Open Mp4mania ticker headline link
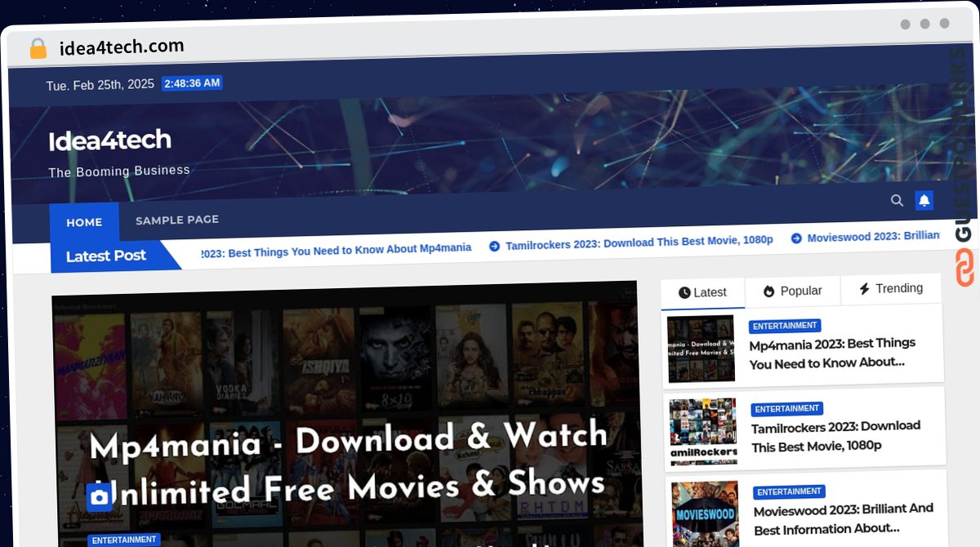Viewport: 980px width, 547px height. 336,250
